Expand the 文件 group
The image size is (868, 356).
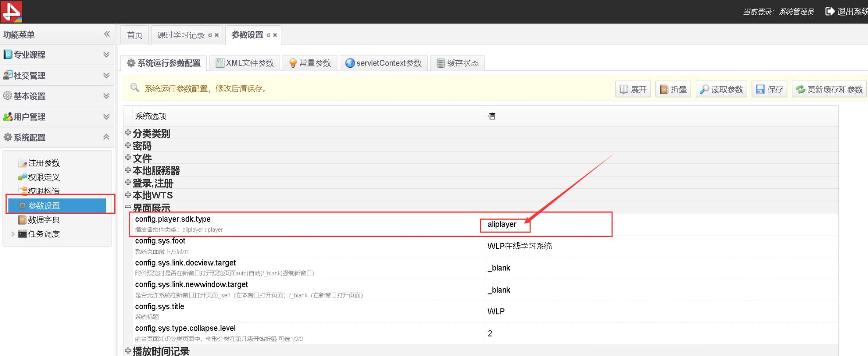coord(128,157)
